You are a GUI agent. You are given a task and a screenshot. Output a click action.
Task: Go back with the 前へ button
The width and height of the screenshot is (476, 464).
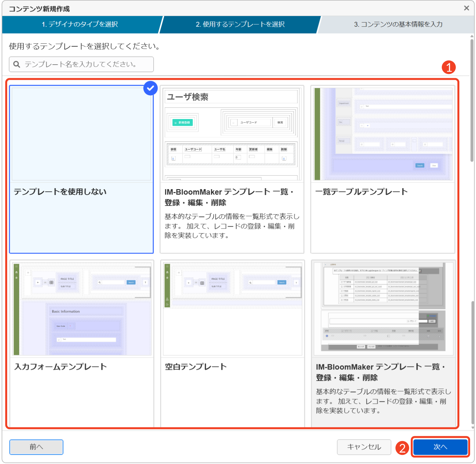pyautogui.click(x=36, y=447)
